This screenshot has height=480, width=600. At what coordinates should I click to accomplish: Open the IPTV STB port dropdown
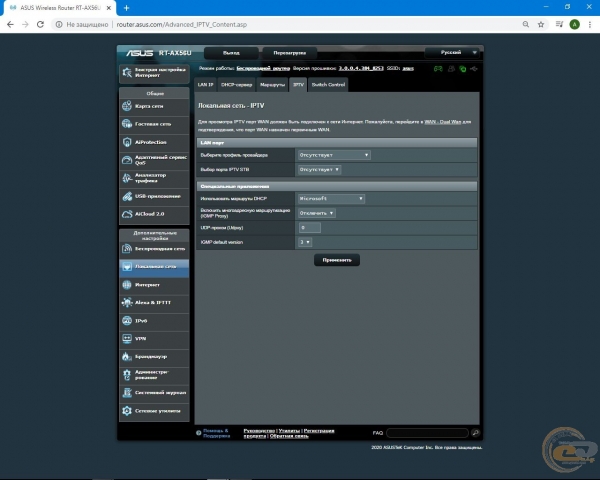[319, 170]
